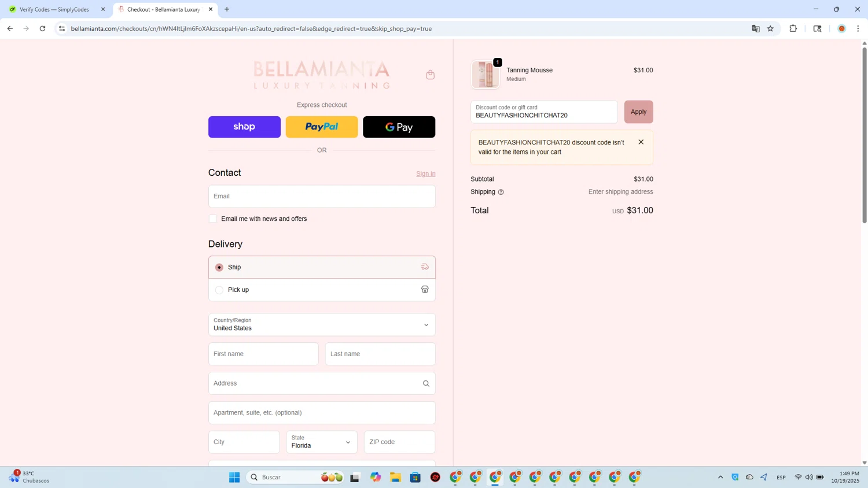This screenshot has width=868, height=488.
Task: Click the shipping info question mark icon
Action: (501, 192)
